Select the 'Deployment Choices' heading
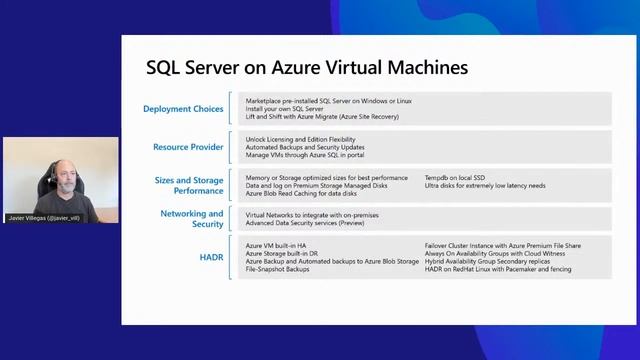640x360 pixels. click(x=183, y=109)
